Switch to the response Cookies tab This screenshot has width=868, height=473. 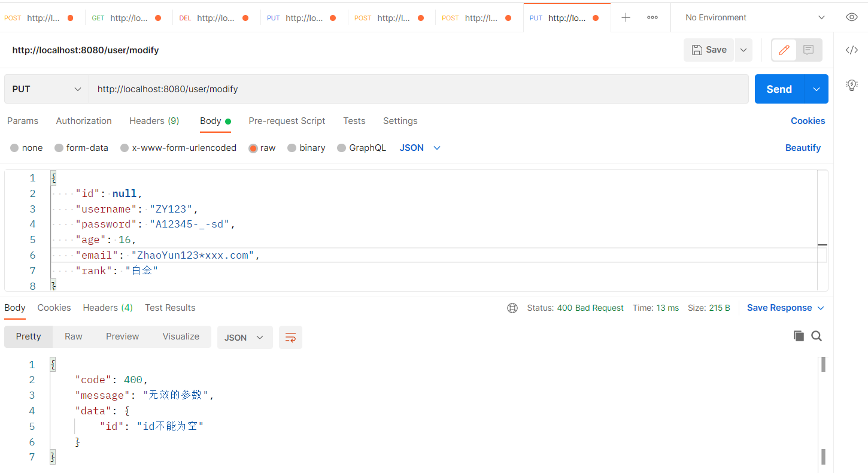[54, 308]
